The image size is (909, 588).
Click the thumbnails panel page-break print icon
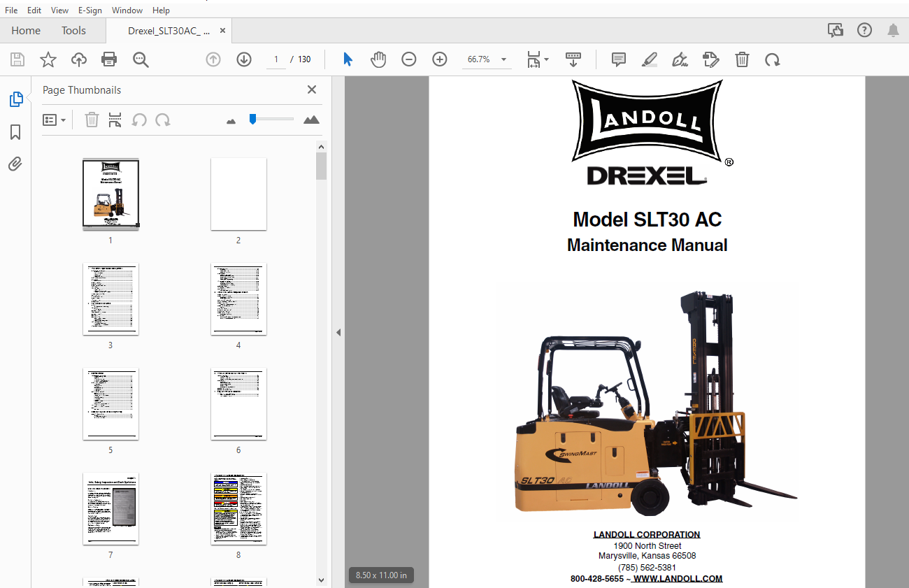[115, 120]
